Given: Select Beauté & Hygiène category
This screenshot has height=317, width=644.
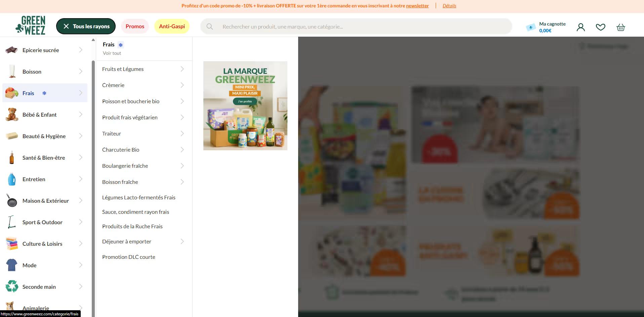Looking at the screenshot, I should pyautogui.click(x=44, y=136).
